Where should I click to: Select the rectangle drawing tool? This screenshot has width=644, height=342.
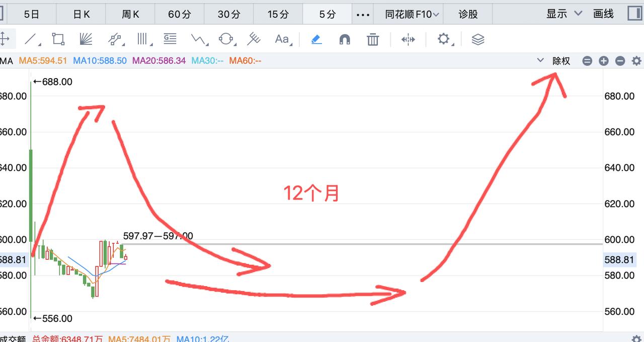(57, 38)
